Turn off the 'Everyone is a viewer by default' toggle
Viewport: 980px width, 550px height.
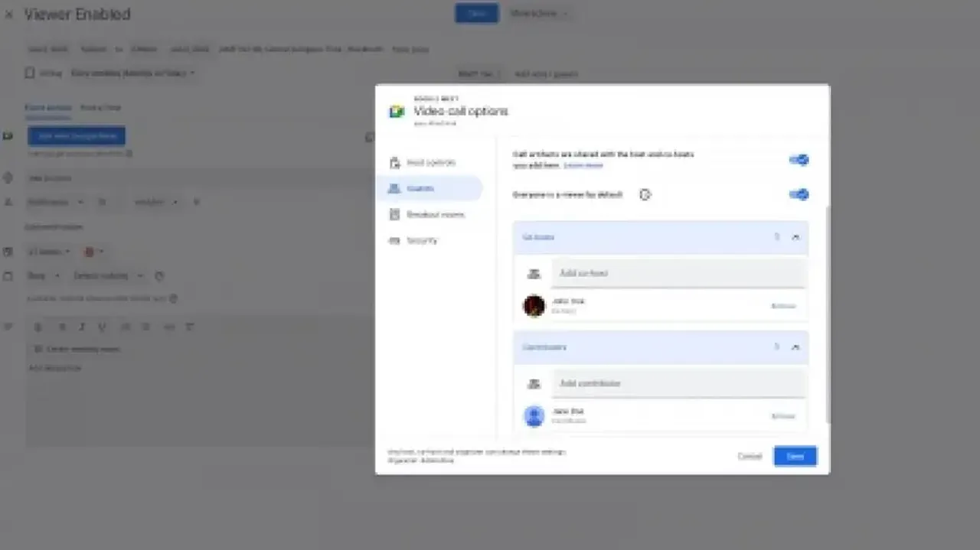[799, 194]
